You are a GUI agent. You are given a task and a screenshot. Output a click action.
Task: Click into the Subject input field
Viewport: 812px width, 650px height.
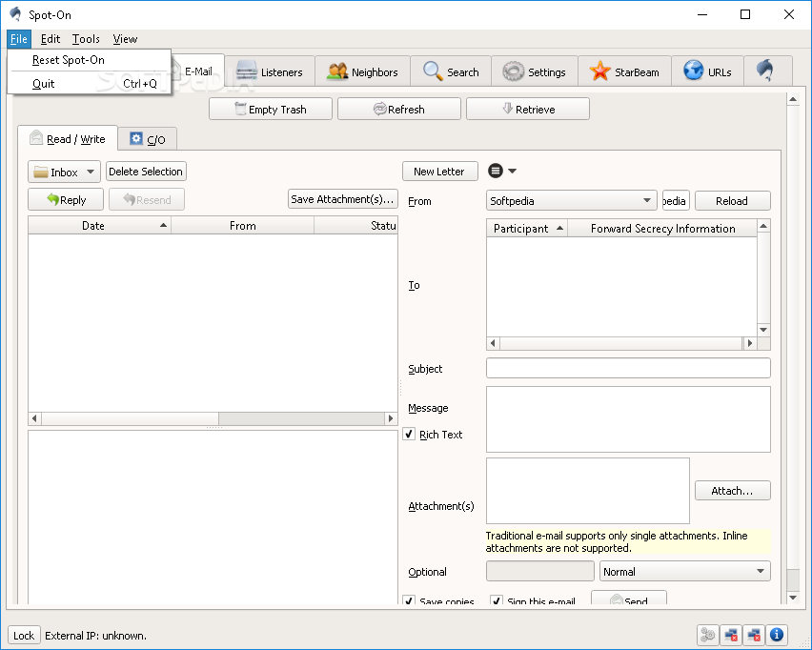(628, 368)
